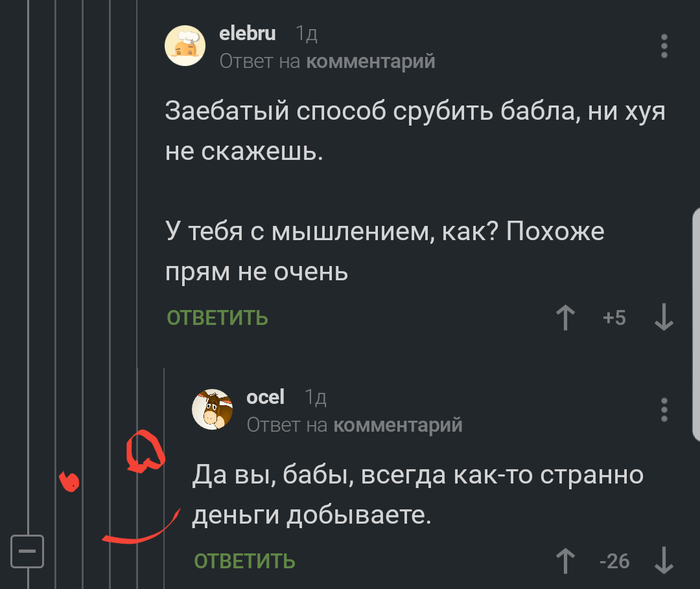
Task: Open ocel's cow avatar
Action: point(212,409)
